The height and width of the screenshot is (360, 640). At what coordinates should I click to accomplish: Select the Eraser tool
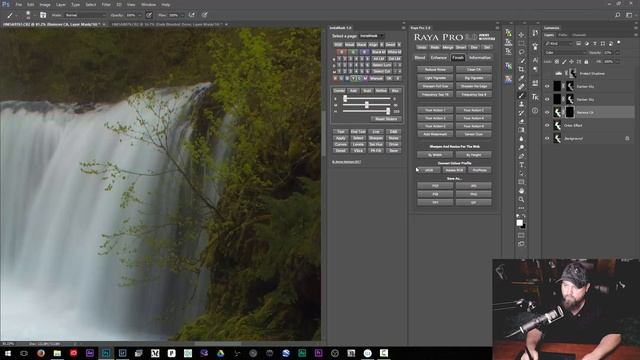pyautogui.click(x=521, y=121)
